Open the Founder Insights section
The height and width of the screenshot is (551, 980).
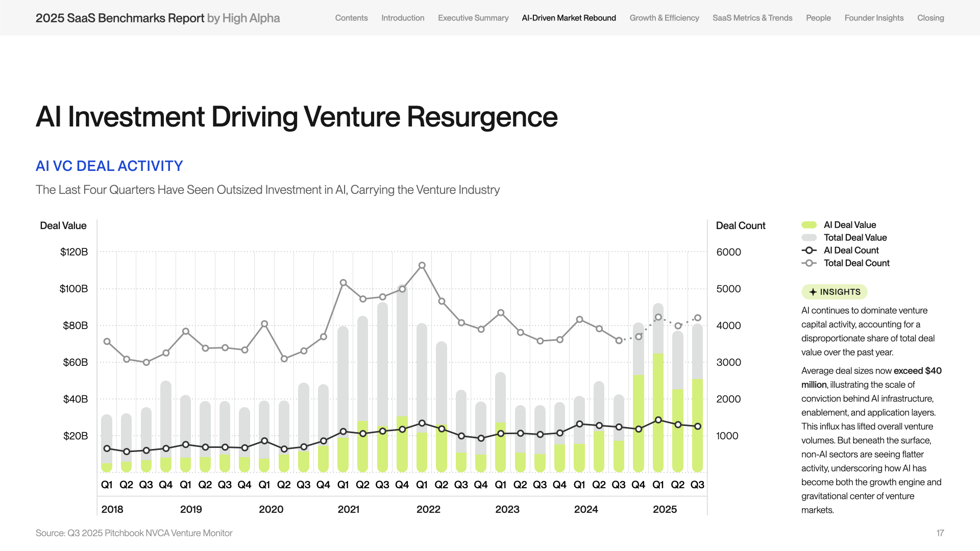click(874, 18)
